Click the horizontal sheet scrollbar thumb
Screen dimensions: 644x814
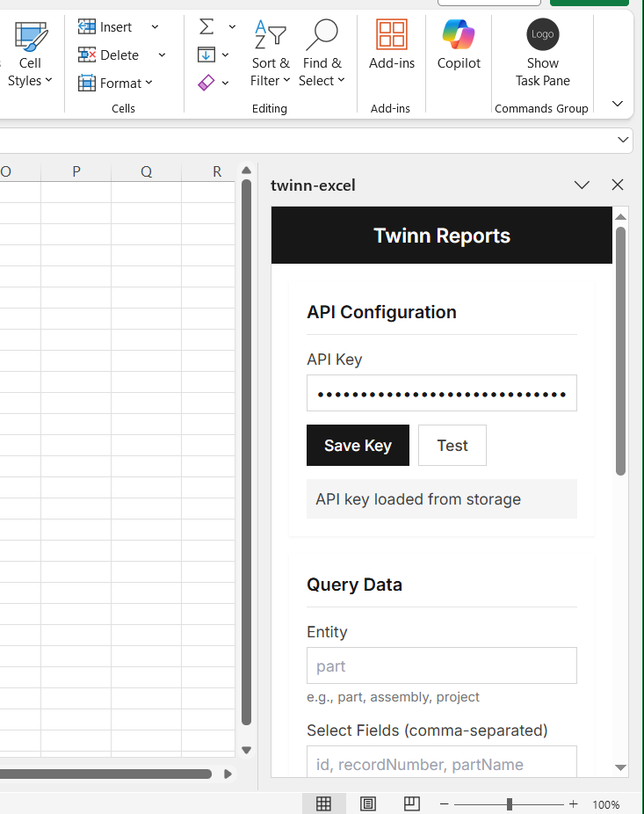point(105,774)
